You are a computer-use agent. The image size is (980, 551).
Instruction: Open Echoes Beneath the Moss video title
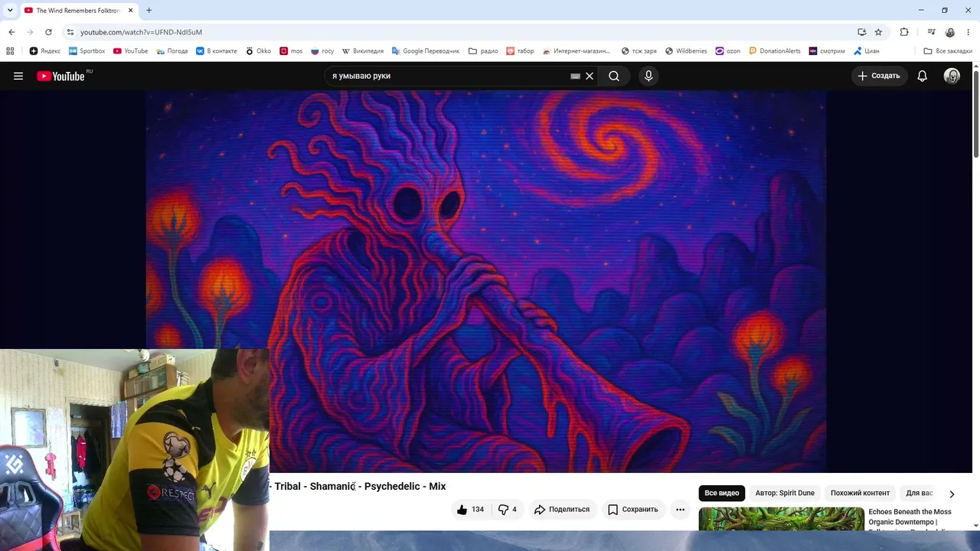point(910,519)
